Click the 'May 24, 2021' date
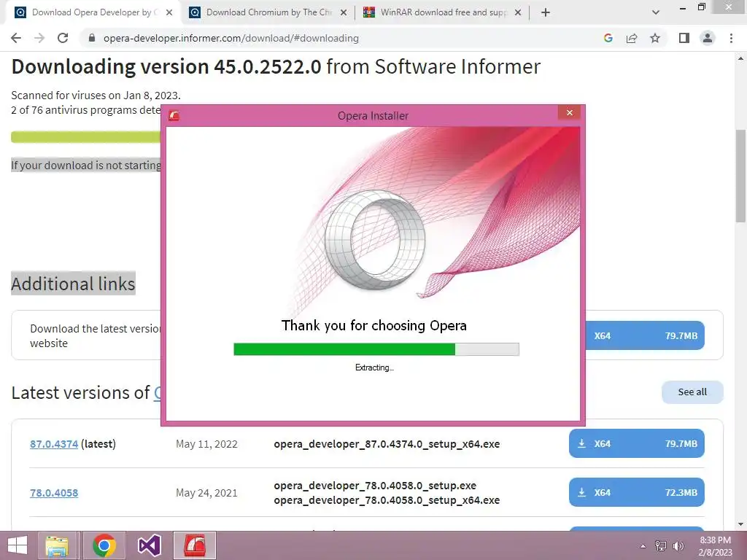The image size is (747, 560). [x=206, y=493]
